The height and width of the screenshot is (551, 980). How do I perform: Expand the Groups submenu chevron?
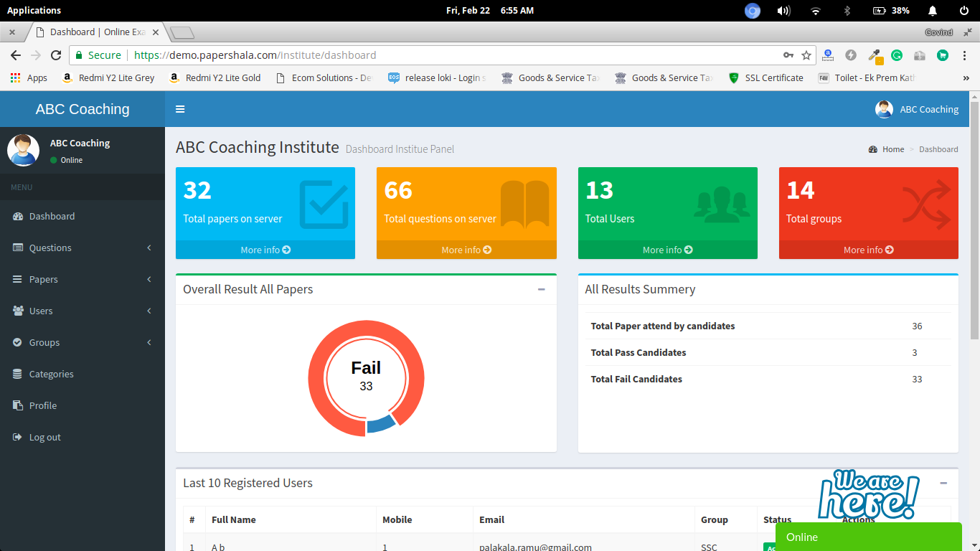point(149,342)
